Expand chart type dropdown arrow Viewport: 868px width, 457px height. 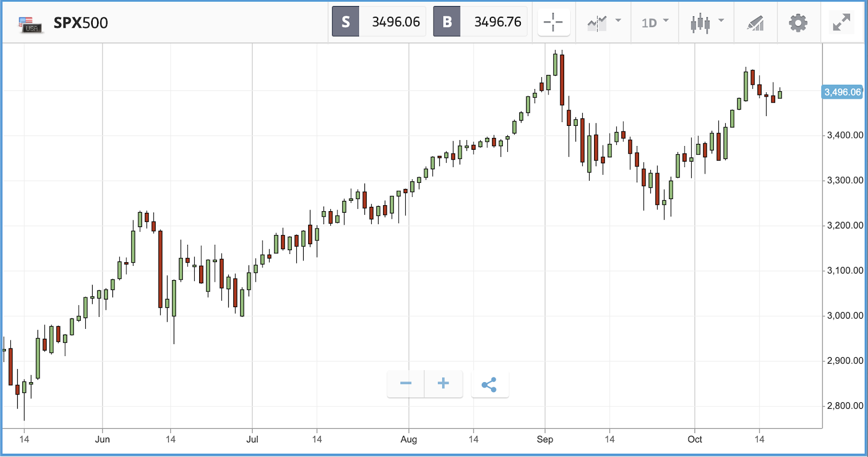click(721, 21)
